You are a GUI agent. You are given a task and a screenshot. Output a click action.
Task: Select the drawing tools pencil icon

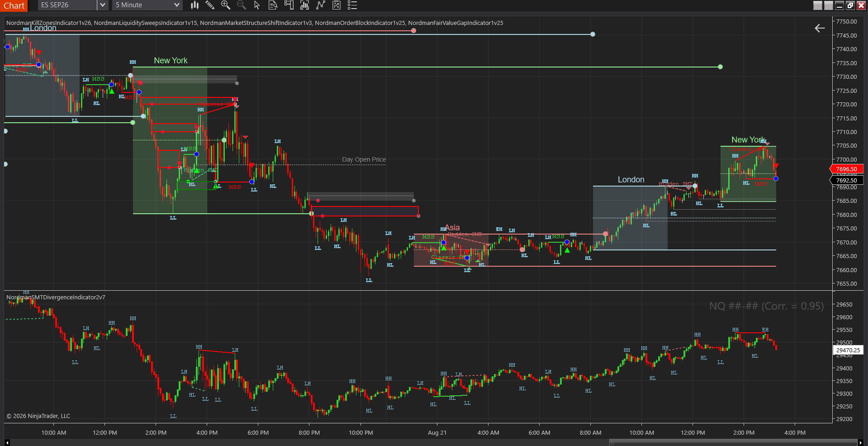tap(210, 5)
